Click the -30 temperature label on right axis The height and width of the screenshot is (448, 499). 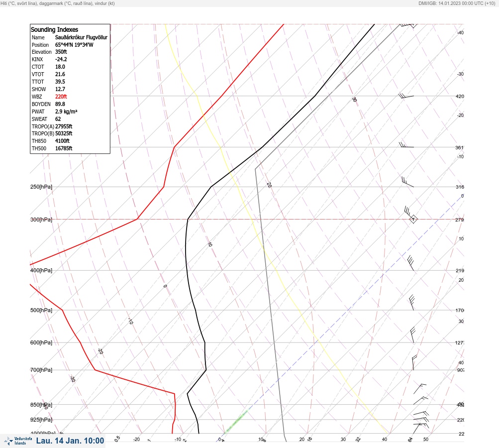460,74
